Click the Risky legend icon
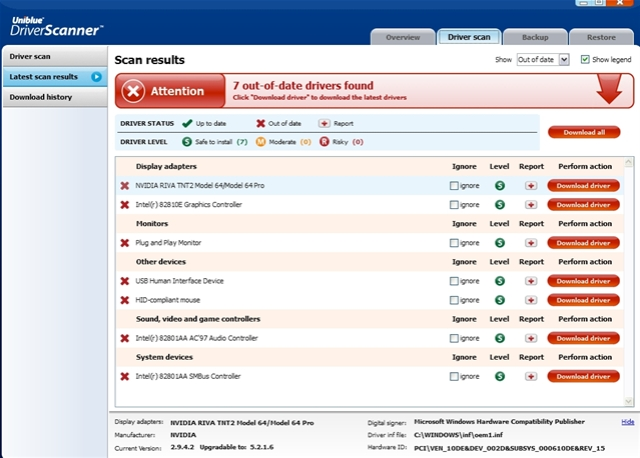Image resolution: width=640 pixels, height=458 pixels. pos(324,142)
